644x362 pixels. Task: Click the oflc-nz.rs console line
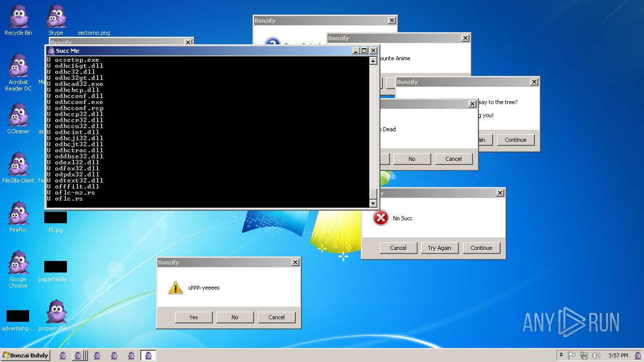coord(71,193)
